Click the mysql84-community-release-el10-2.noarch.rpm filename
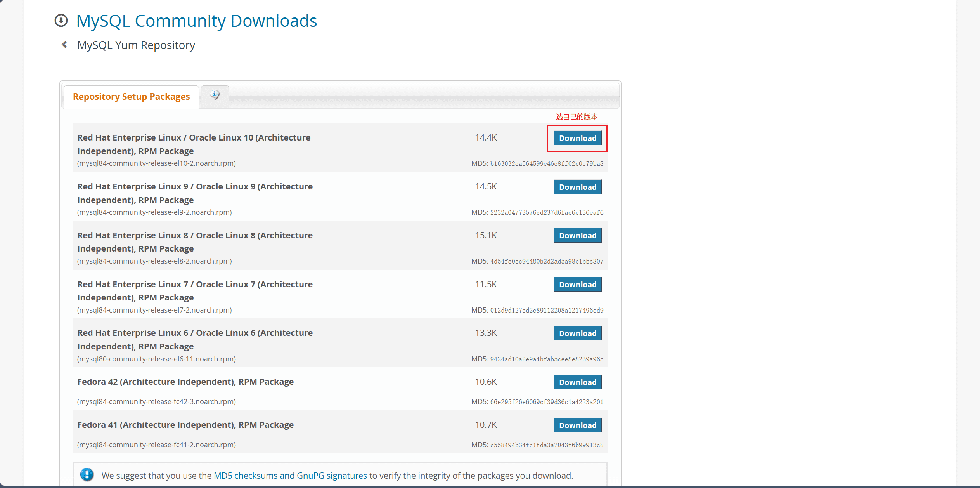980x488 pixels. click(x=156, y=163)
